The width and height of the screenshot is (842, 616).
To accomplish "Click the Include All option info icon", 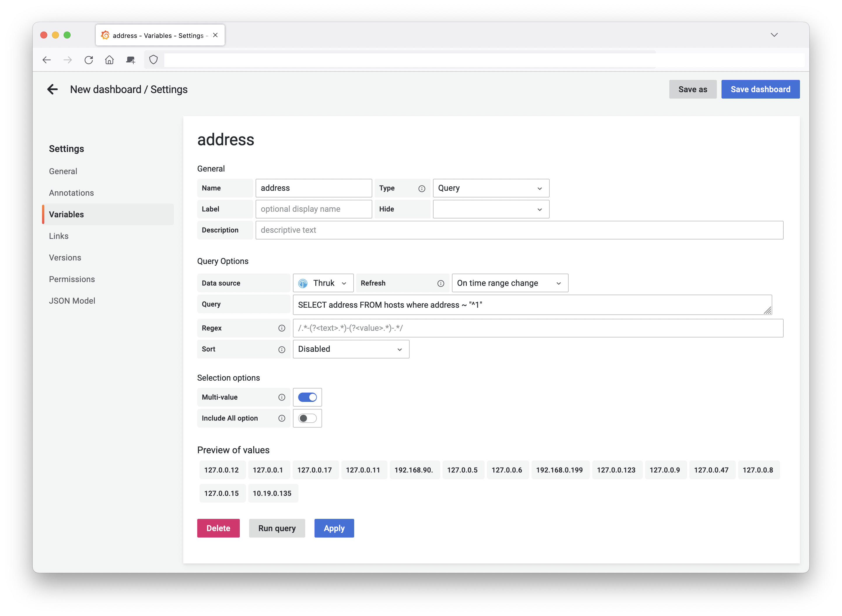I will [282, 418].
